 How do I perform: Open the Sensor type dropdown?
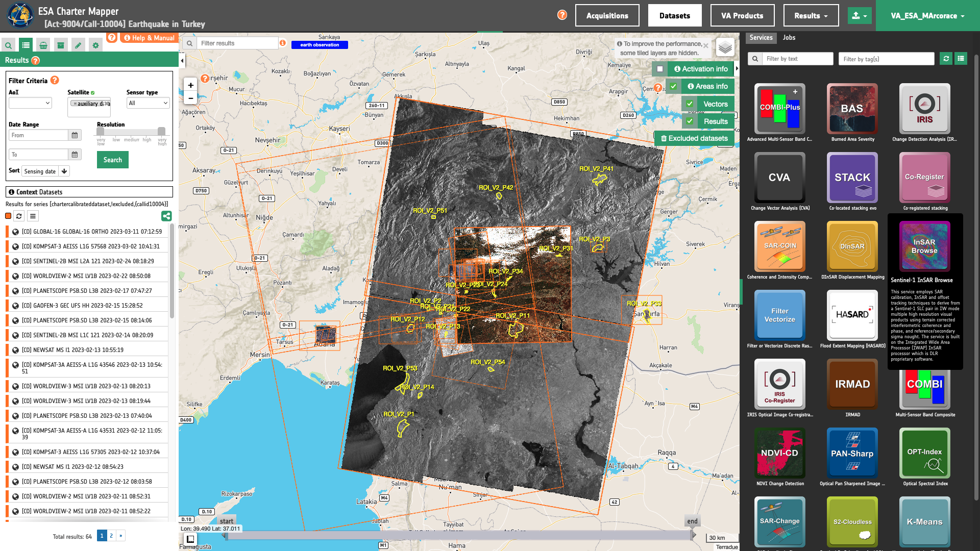point(148,103)
